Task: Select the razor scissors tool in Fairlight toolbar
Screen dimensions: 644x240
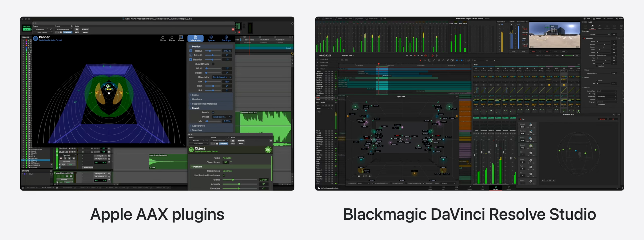Action: point(439,60)
